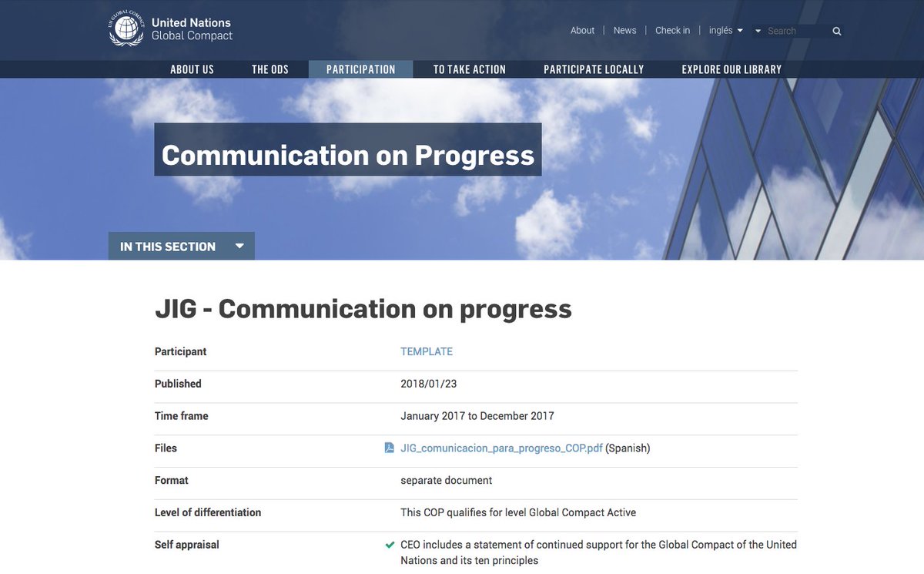
Task: Click the Self appraisal label
Action: (x=187, y=545)
